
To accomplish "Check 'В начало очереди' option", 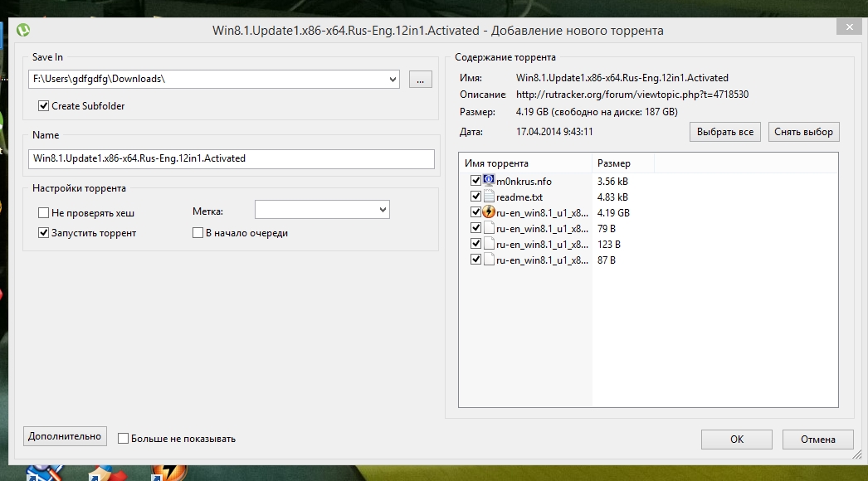I will tap(197, 233).
